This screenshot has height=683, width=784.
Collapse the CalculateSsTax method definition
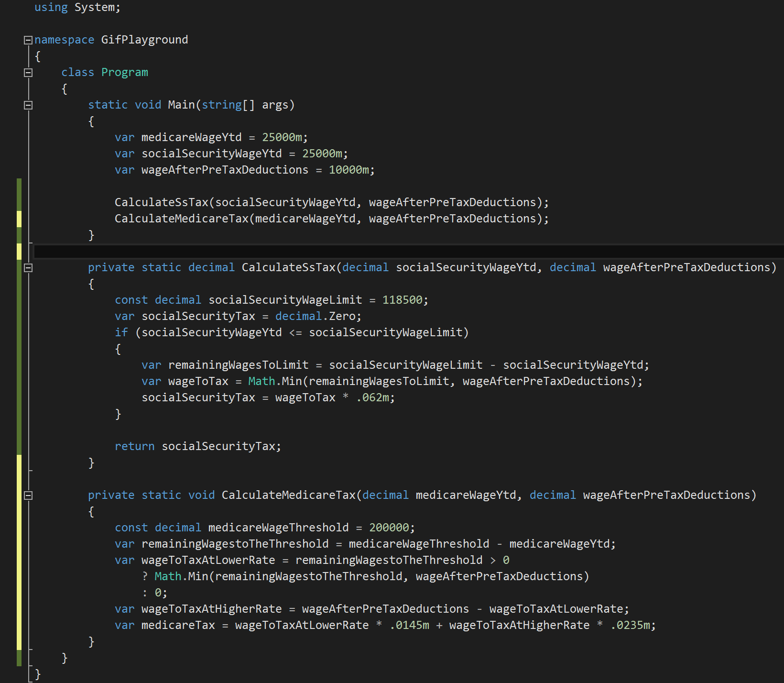[28, 268]
